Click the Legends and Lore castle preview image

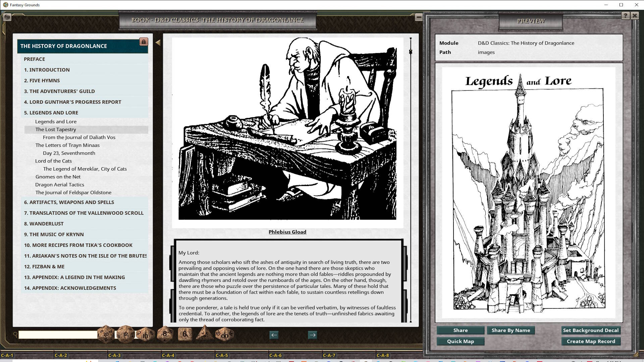pyautogui.click(x=528, y=192)
